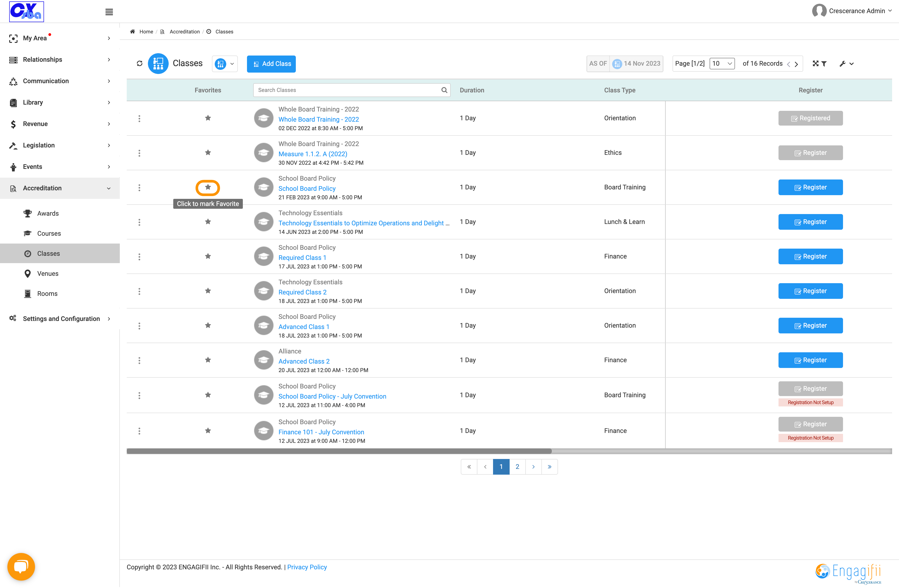Image resolution: width=899 pixels, height=588 pixels.
Task: Expand the Relationships sidebar section
Action: coord(60,60)
